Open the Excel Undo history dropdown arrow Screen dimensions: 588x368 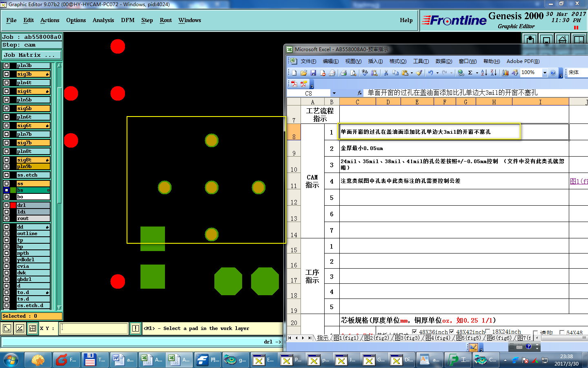(x=437, y=73)
